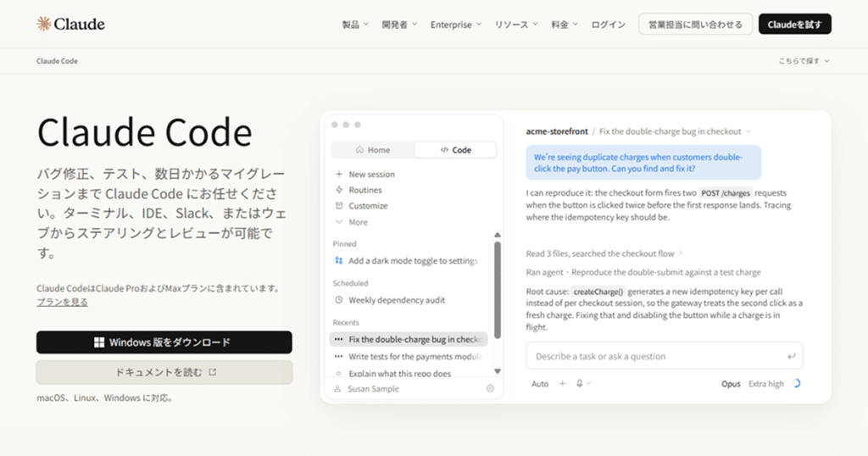Click the acme-storefront project name
The width and height of the screenshot is (868, 456).
pos(557,131)
